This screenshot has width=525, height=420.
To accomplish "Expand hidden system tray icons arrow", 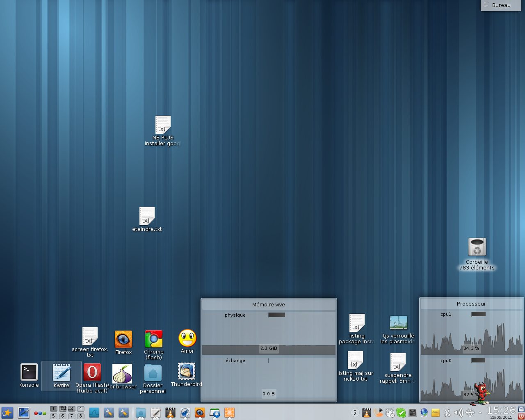I will click(x=480, y=413).
